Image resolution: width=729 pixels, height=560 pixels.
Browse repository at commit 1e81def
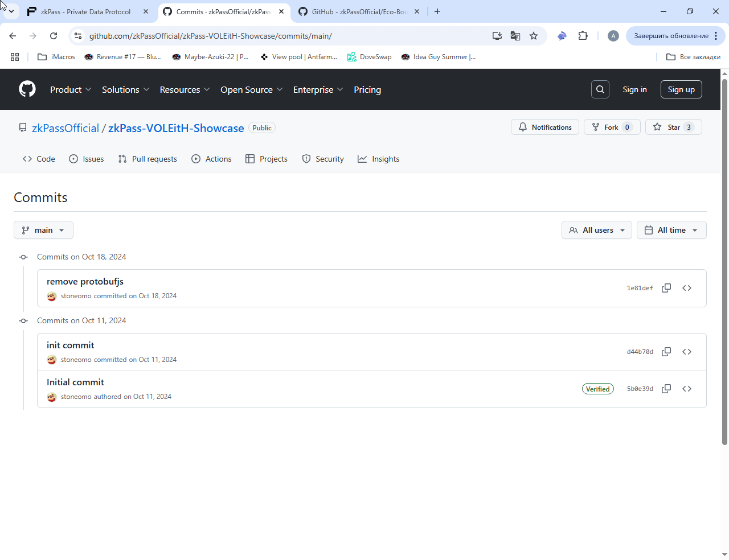click(687, 288)
